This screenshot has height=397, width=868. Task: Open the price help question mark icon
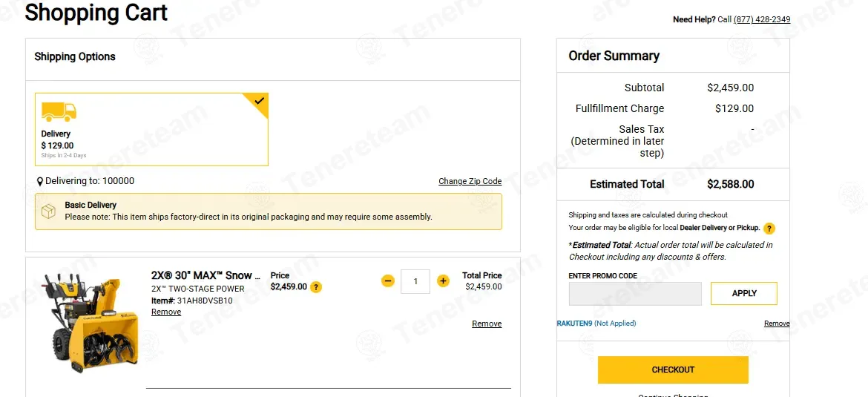(x=315, y=287)
